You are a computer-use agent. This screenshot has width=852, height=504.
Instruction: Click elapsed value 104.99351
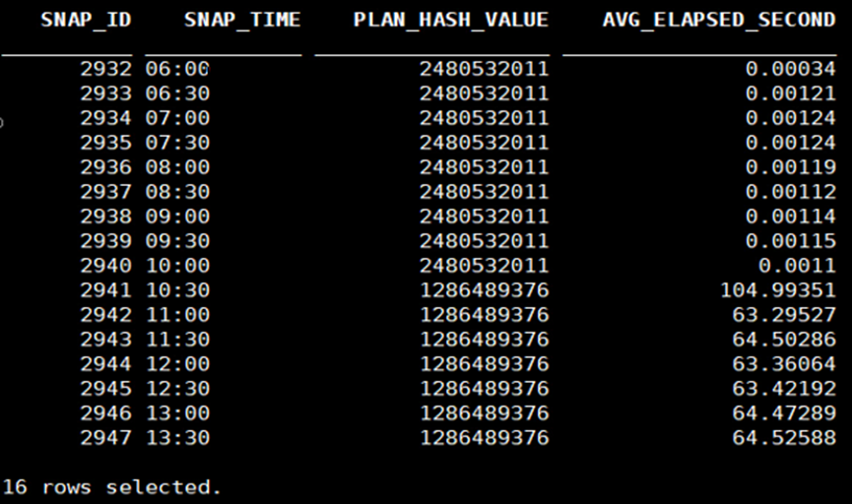(x=778, y=290)
